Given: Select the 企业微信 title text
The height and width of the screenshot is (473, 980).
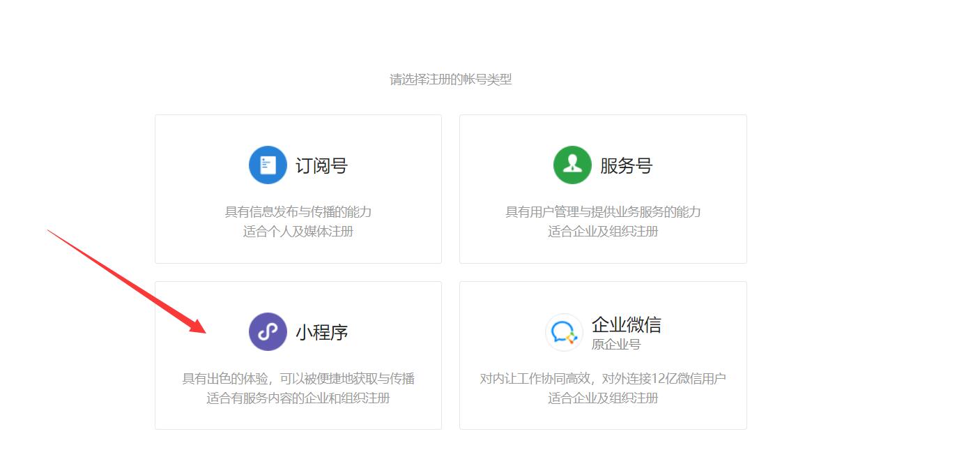Looking at the screenshot, I should [x=627, y=324].
